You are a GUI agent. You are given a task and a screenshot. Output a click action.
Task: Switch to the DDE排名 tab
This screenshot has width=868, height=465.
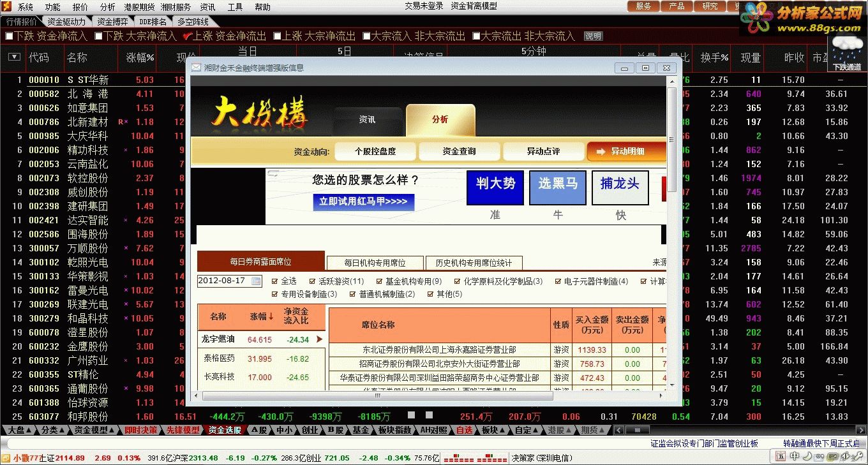pos(153,22)
